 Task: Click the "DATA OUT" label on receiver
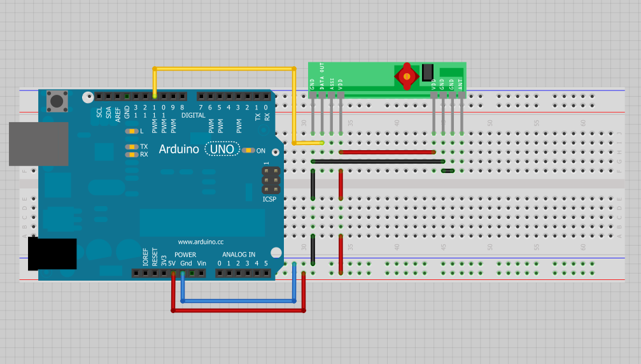[x=322, y=76]
